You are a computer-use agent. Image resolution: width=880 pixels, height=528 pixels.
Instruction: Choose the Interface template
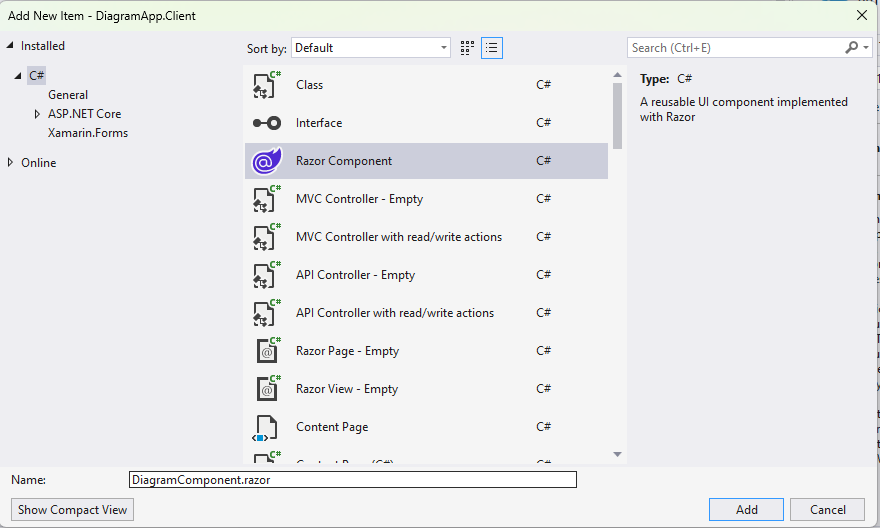(x=427, y=123)
